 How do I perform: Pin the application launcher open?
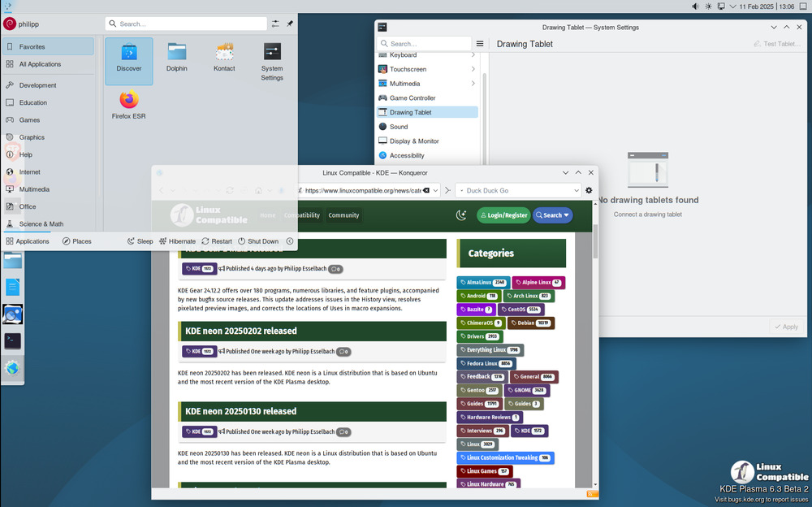290,24
